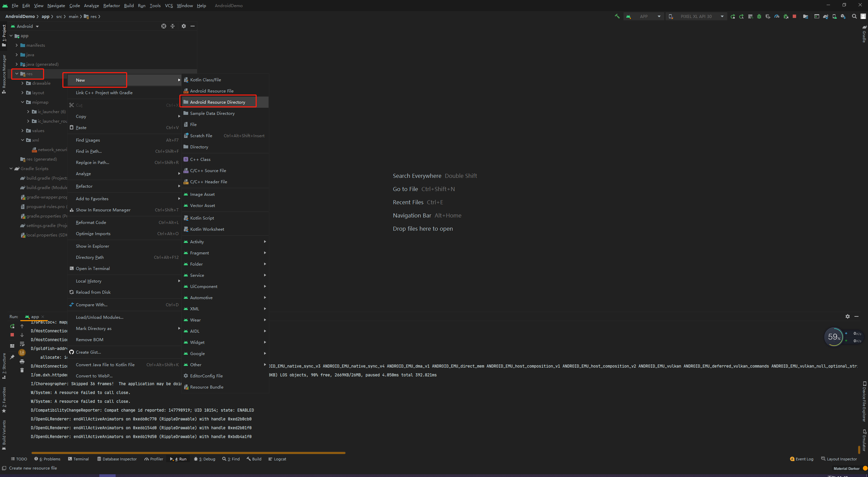Click Rerun app icon in Run panel
The width and height of the screenshot is (868, 477).
point(12,326)
